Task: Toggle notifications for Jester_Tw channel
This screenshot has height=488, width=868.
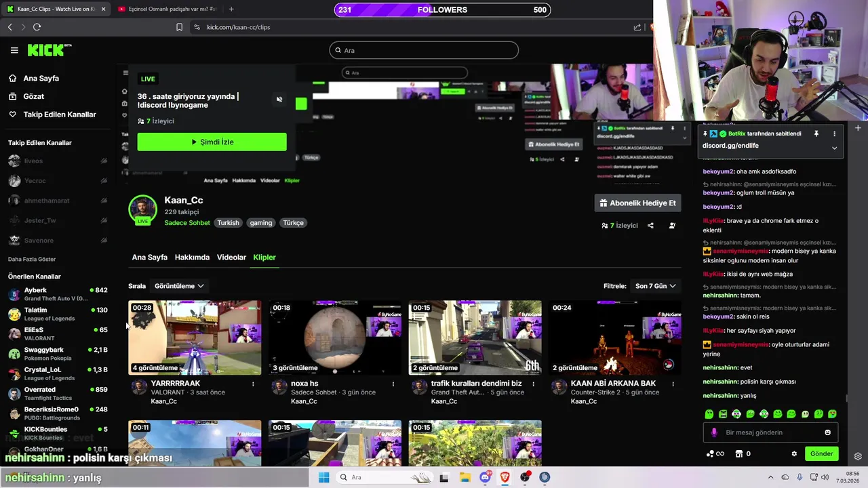Action: [104, 220]
